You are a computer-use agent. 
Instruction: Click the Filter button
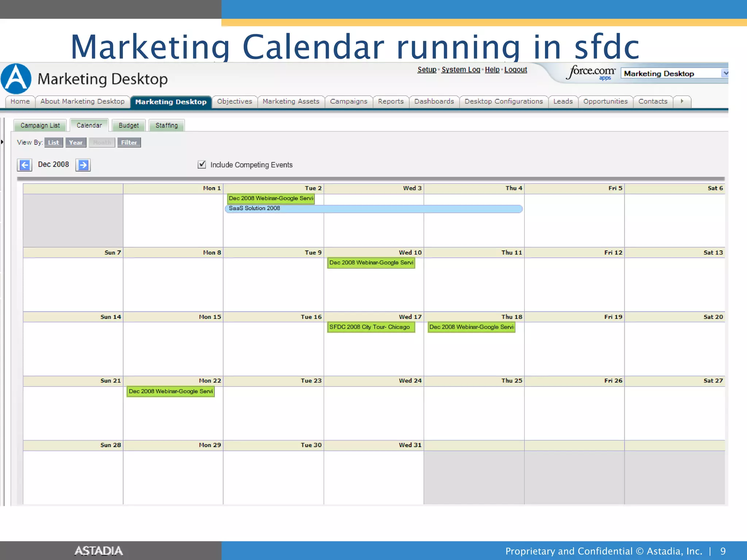pos(129,143)
